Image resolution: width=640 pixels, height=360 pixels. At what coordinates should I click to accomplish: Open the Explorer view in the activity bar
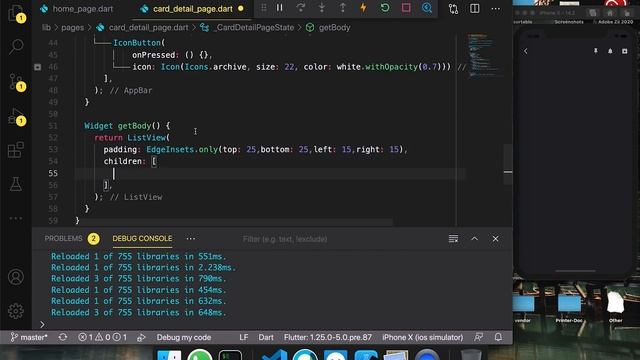coord(16,13)
